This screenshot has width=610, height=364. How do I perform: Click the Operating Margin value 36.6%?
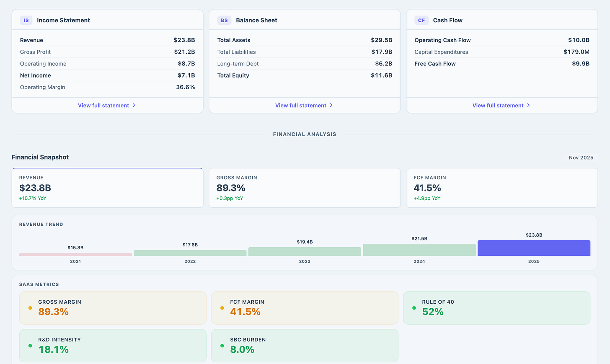pyautogui.click(x=186, y=87)
